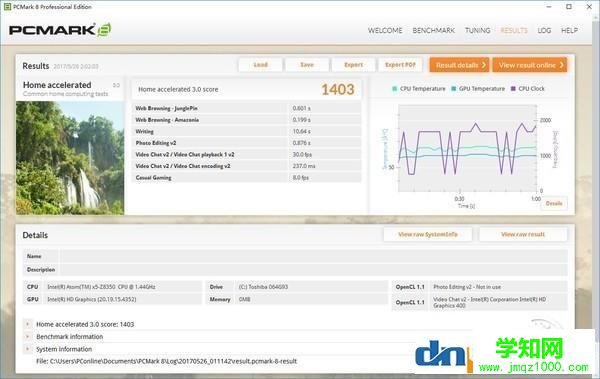Click the Load button
The width and height of the screenshot is (600, 379).
(261, 65)
